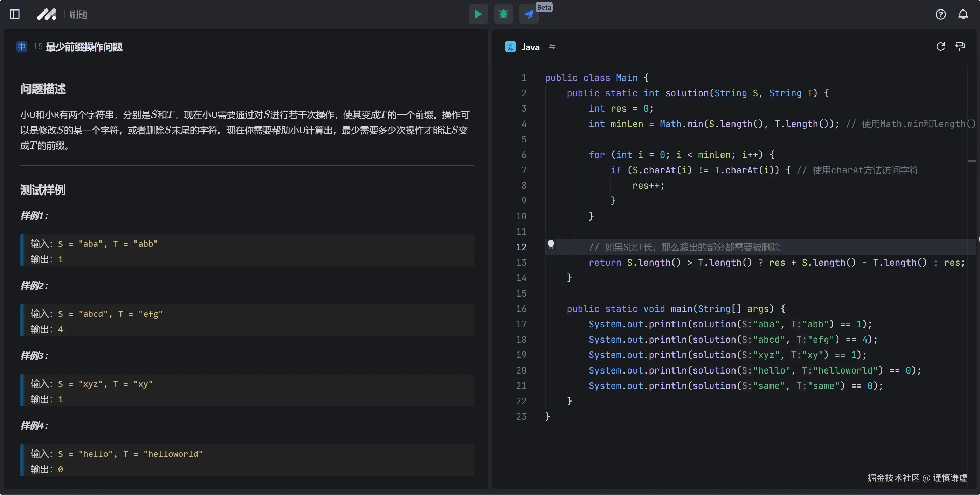Image resolution: width=980 pixels, height=495 pixels.
Task: Open the Java language switcher
Action: (530, 47)
